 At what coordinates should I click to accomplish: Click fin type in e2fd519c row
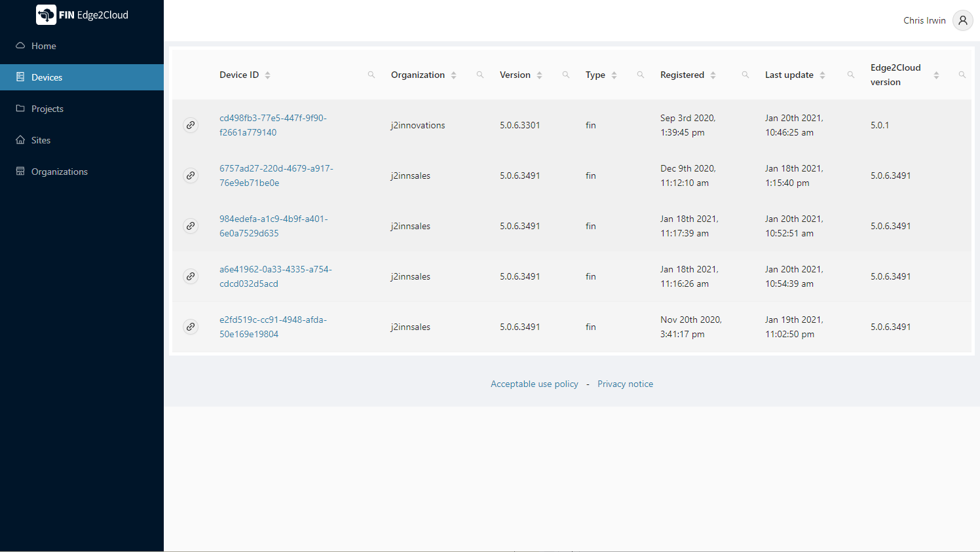click(x=591, y=327)
